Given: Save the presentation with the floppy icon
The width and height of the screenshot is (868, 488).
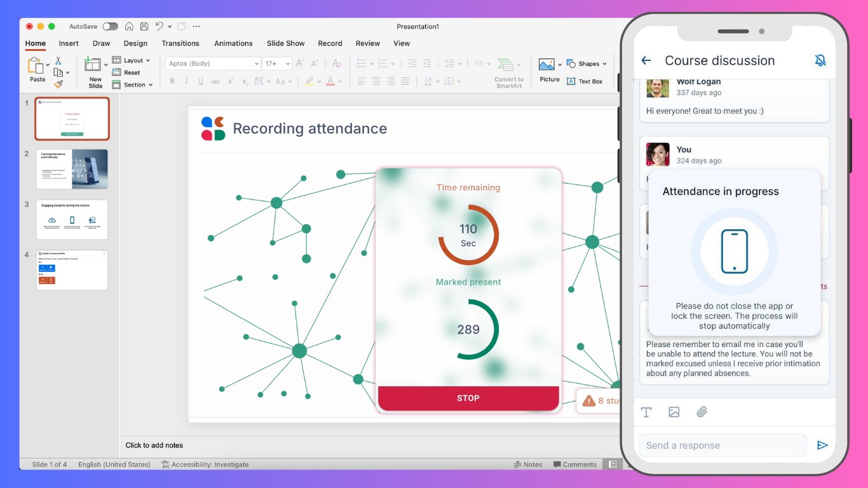Looking at the screenshot, I should point(144,27).
